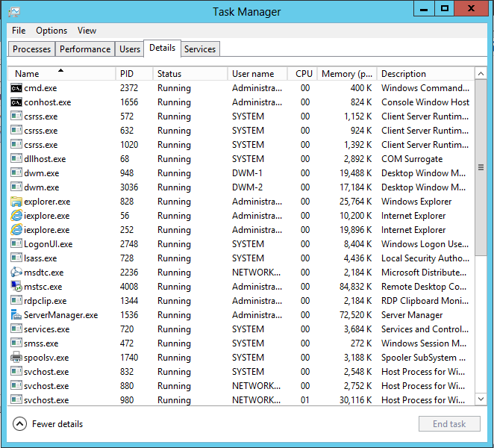The width and height of the screenshot is (494, 448).
Task: Click the smss.exe process icon
Action: (16, 343)
